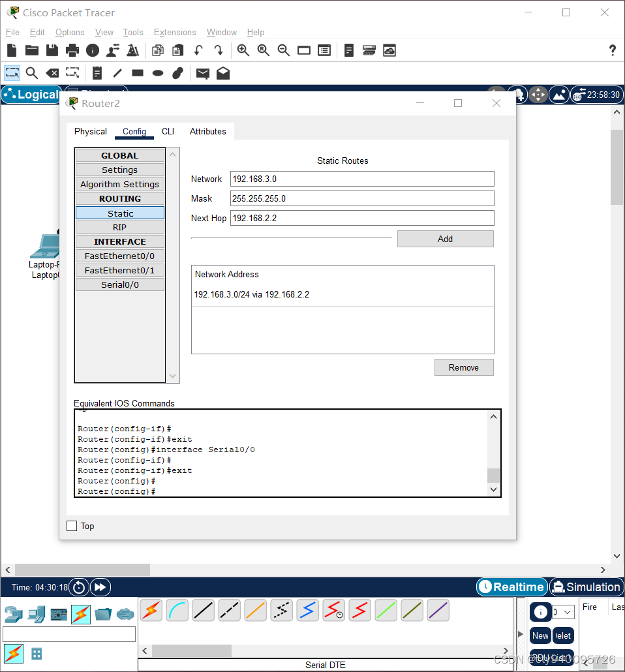
Task: Open Algorithm Settings section
Action: [120, 184]
